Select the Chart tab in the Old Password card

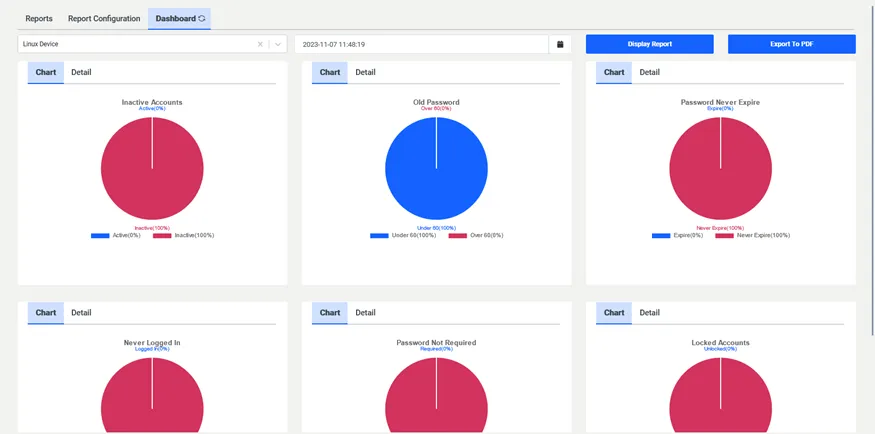click(x=330, y=72)
